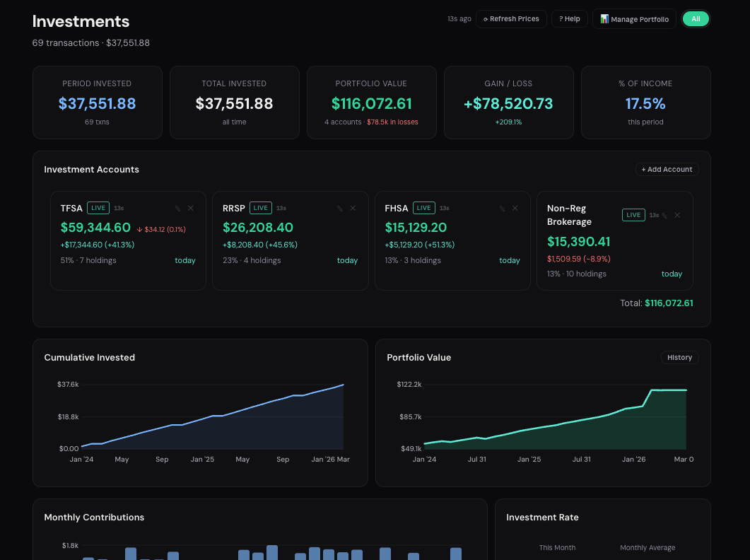The width and height of the screenshot is (750, 560).
Task: Remove the RRSP account using its X icon
Action: pyautogui.click(x=353, y=208)
